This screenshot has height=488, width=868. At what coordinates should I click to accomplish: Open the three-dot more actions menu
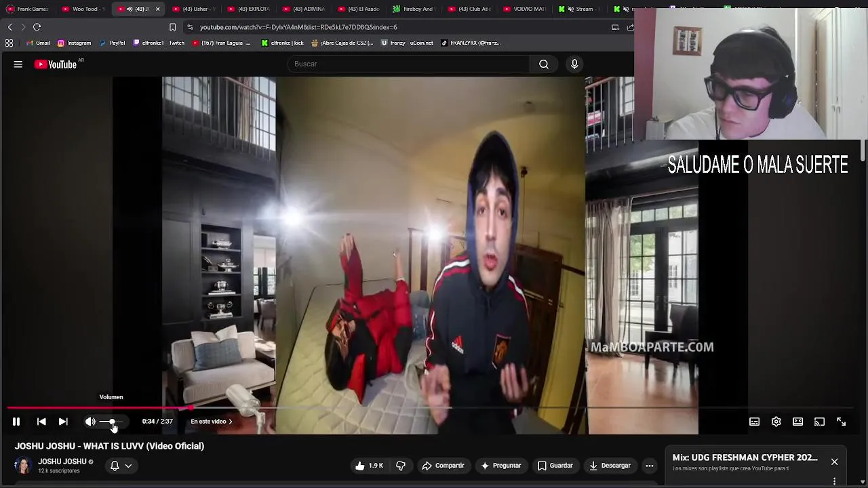(x=650, y=466)
